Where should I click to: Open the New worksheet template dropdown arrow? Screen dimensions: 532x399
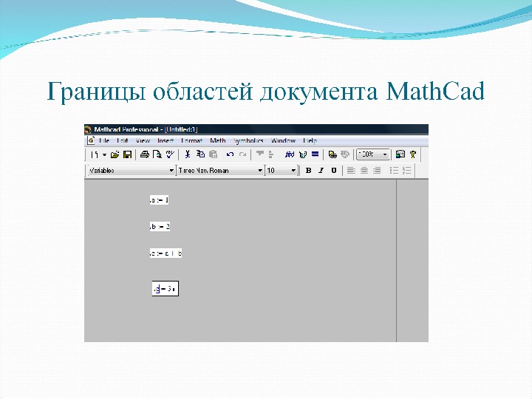pyautogui.click(x=104, y=154)
